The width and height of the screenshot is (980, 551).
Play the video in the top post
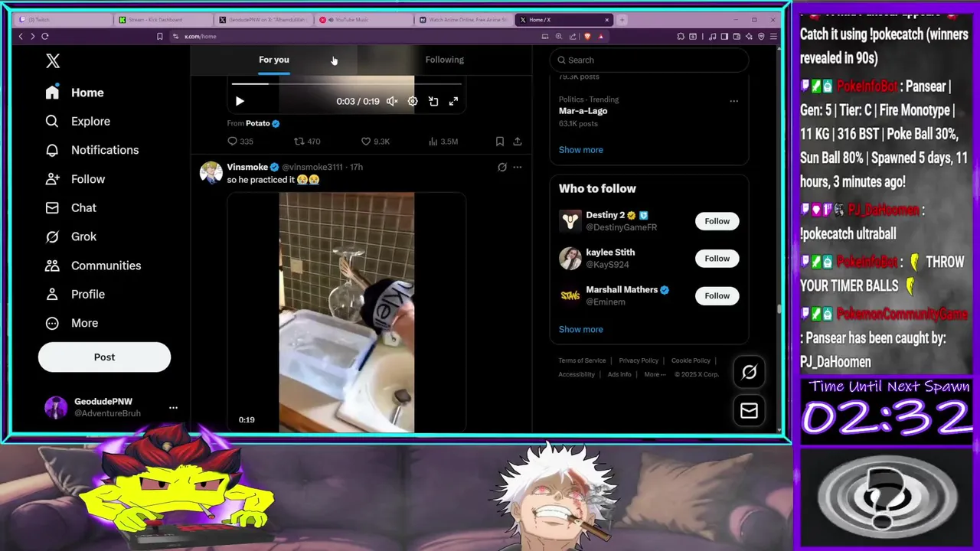coord(240,101)
